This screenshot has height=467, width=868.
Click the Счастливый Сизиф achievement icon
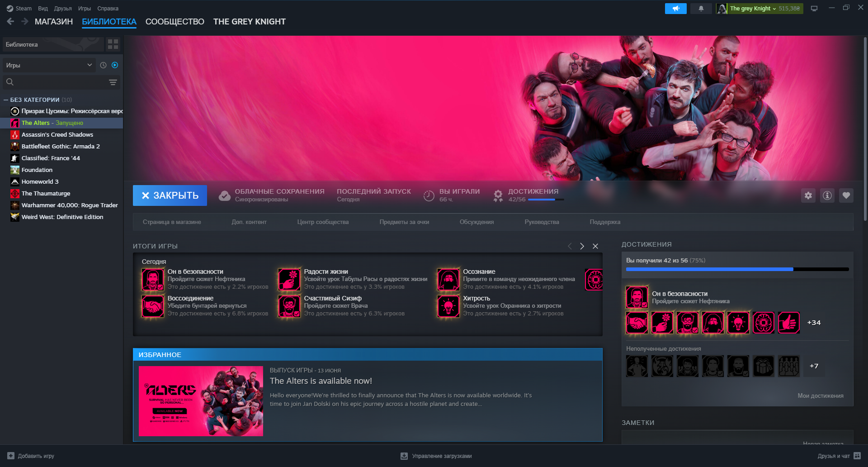coord(289,306)
